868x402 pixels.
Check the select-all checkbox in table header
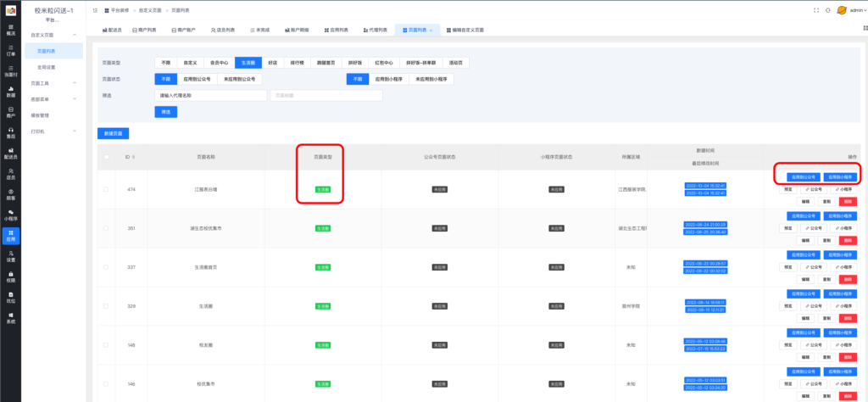(106, 157)
